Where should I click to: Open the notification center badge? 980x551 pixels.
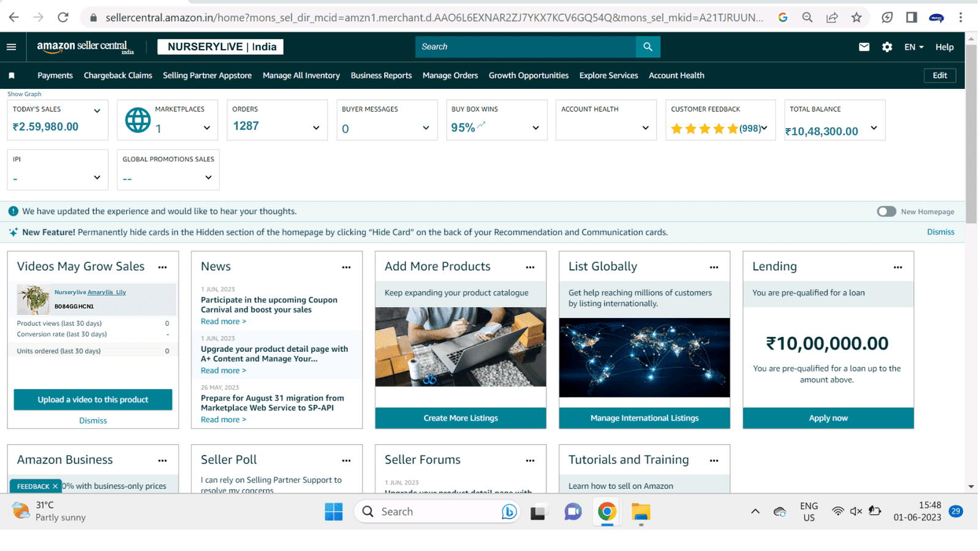[956, 511]
